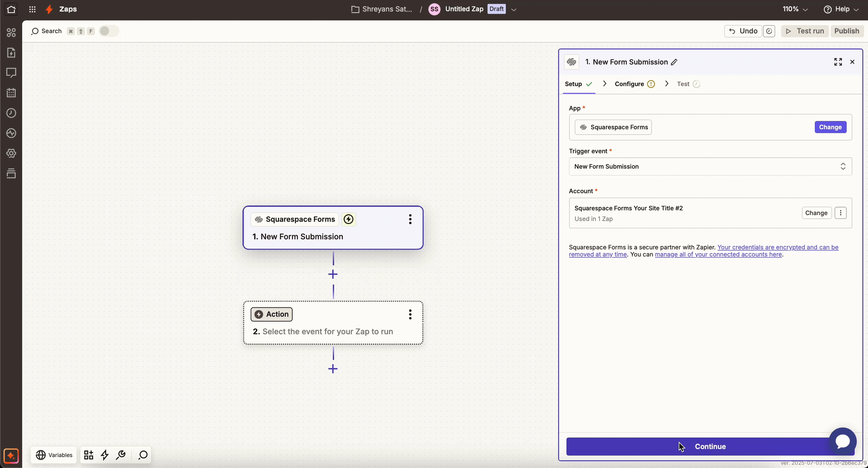Open the sidebar settings gear icon

[x=11, y=154]
